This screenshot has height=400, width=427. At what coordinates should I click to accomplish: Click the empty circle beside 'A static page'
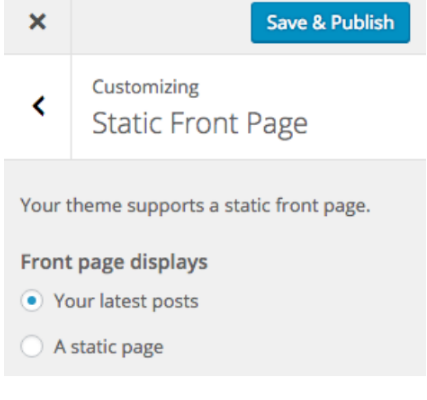click(32, 346)
